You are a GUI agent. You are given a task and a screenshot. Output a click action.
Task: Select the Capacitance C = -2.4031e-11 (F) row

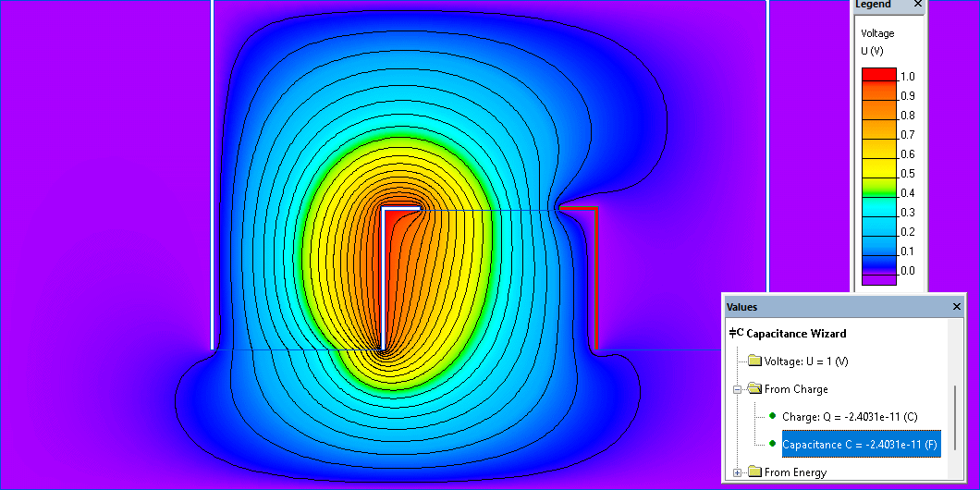pyautogui.click(x=861, y=445)
